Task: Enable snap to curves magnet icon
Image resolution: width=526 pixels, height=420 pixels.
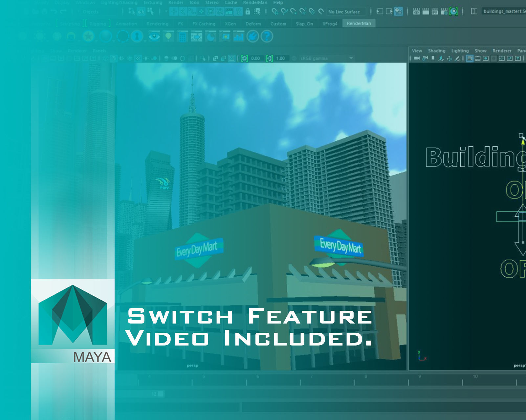Action: [284, 12]
